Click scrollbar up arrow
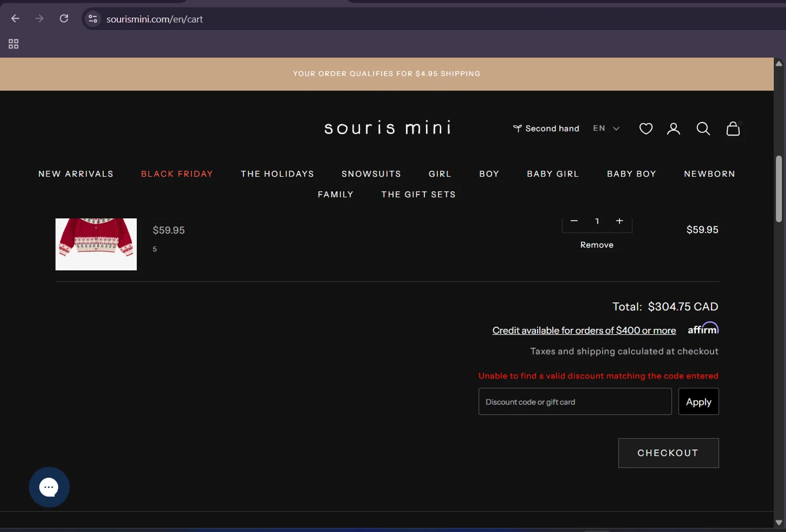The width and height of the screenshot is (786, 532). [x=779, y=63]
